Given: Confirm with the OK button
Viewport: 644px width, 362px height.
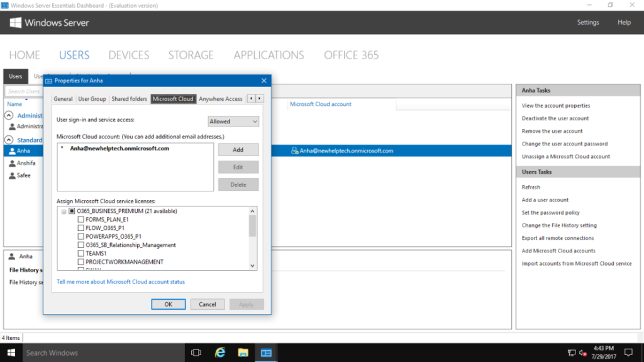Looking at the screenshot, I should click(x=169, y=305).
